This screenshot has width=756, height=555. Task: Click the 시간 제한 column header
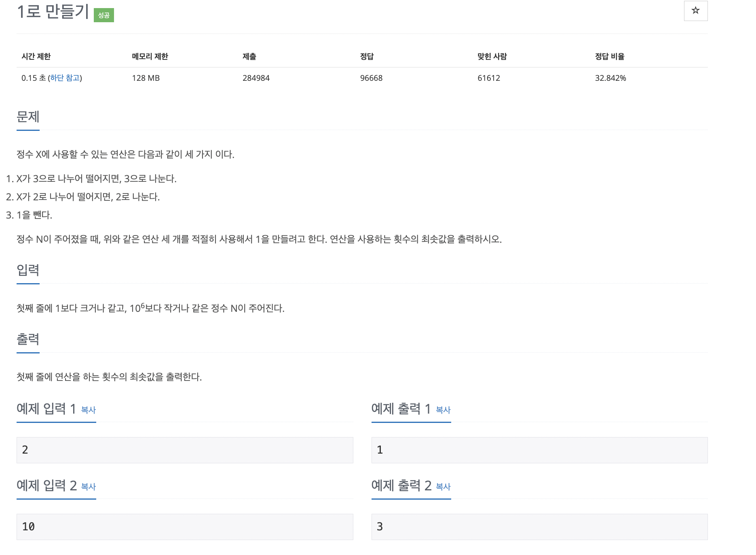(x=36, y=57)
